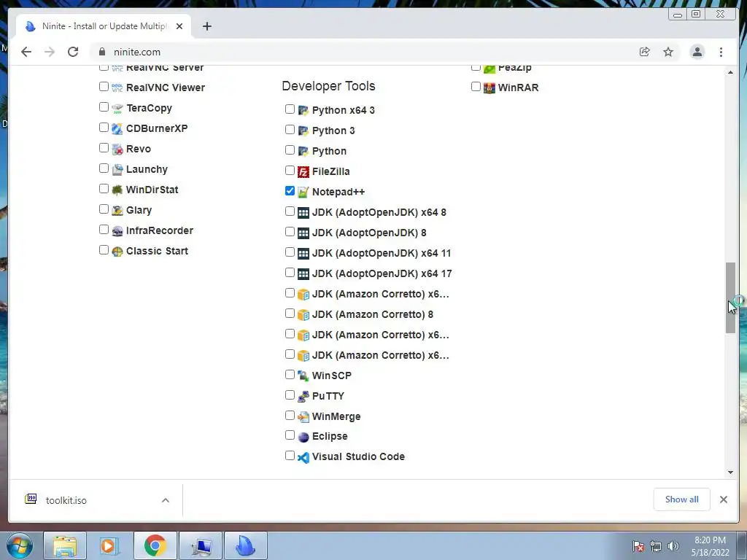Viewport: 747px width, 560px height.
Task: Open Windows Start menu orb
Action: pos(20,545)
